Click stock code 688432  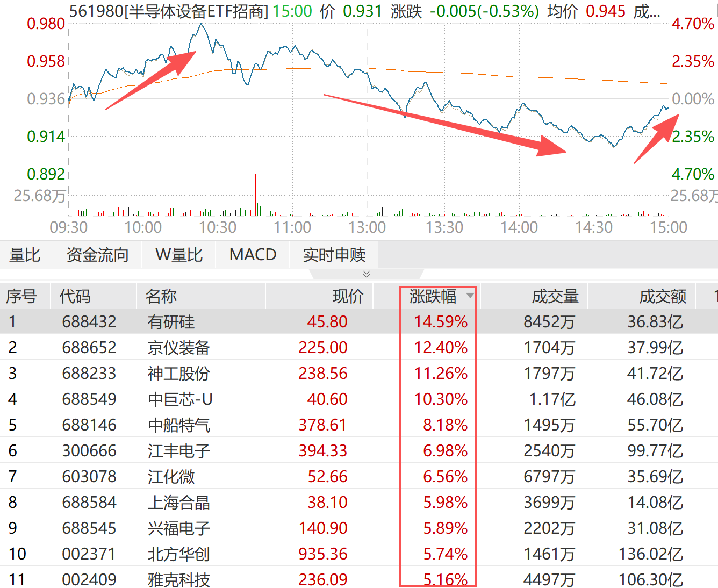pos(89,322)
